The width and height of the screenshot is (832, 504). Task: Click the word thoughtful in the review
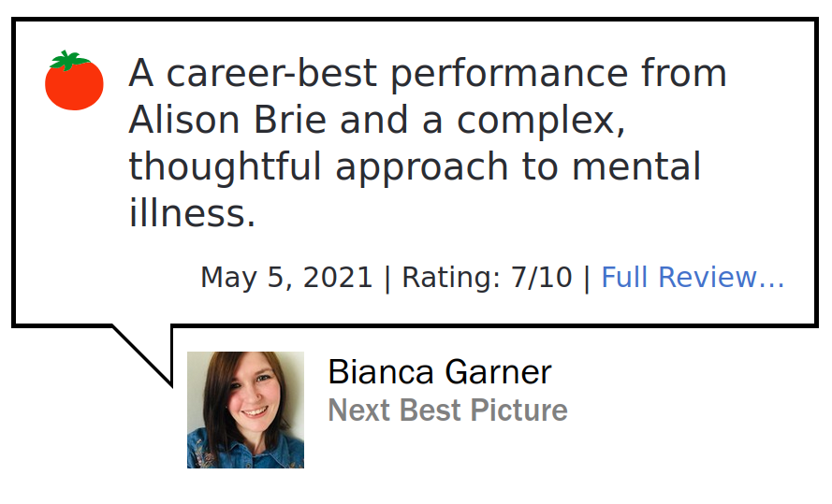[x=225, y=166]
